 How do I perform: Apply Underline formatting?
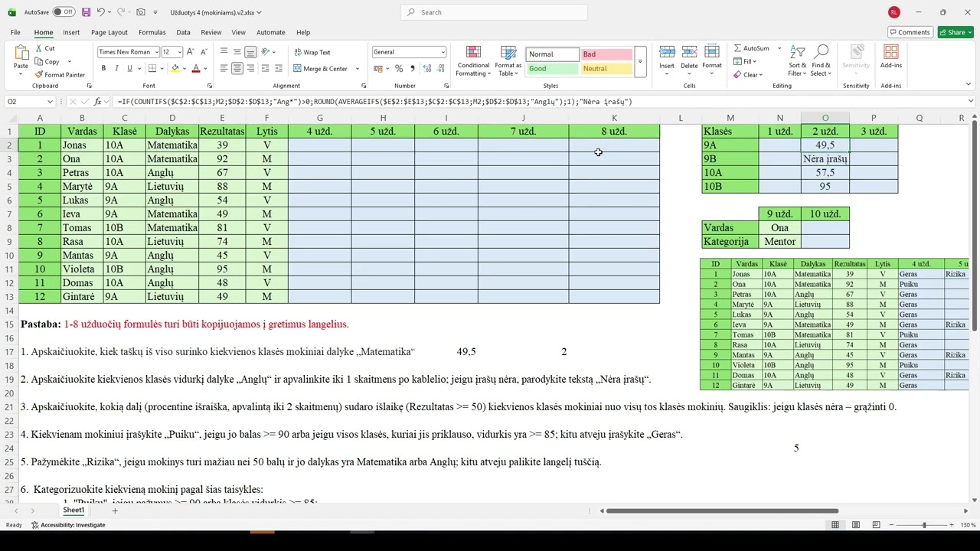pyautogui.click(x=129, y=68)
